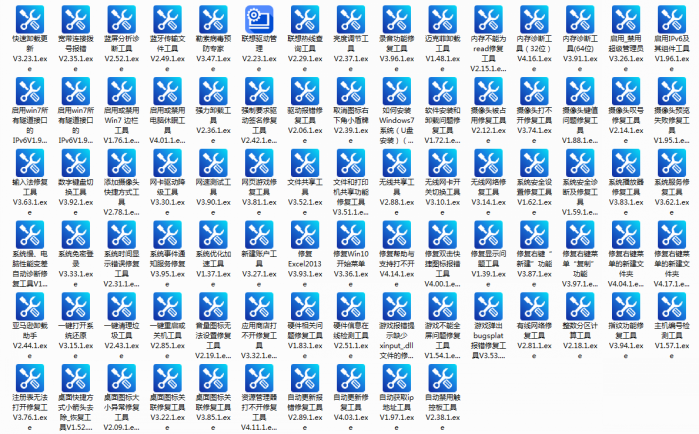Select the 网速测试工具 V3.90.1.exe icon
The image size is (699, 434).
click(213, 163)
